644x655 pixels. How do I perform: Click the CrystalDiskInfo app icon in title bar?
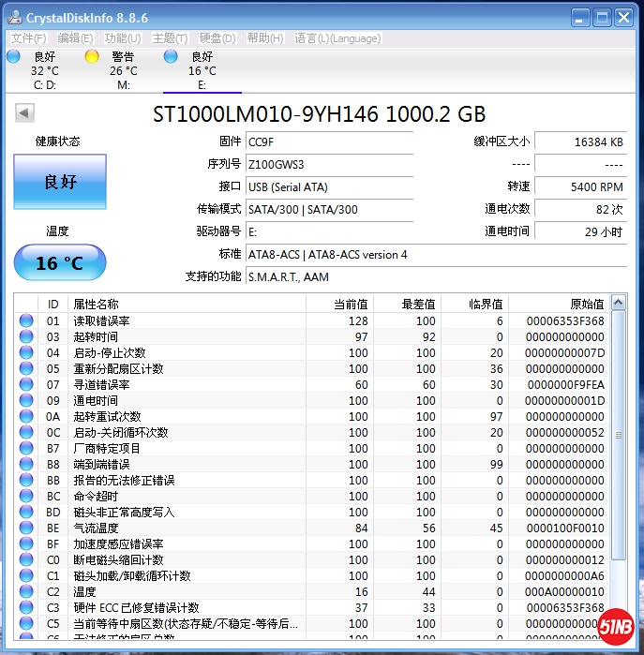coord(14,18)
